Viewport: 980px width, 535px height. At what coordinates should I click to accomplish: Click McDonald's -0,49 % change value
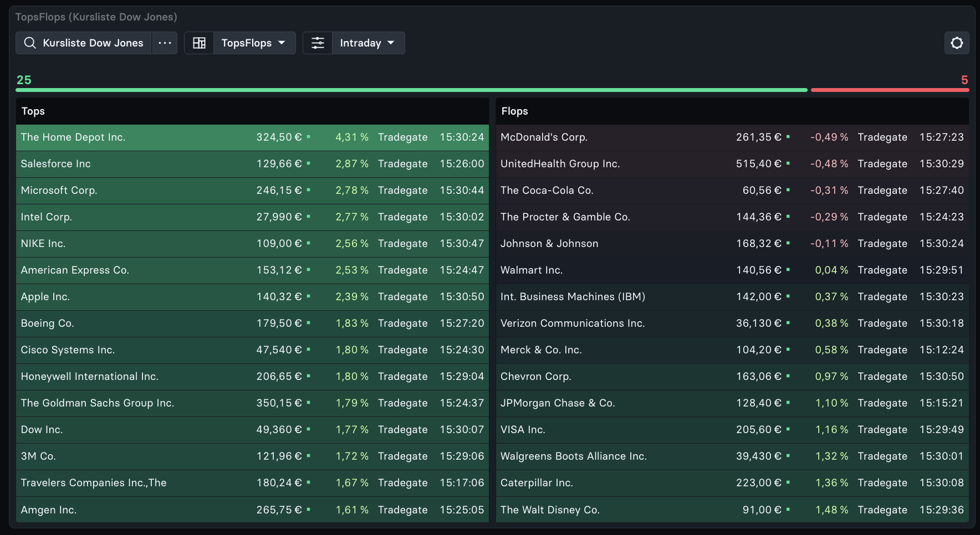click(829, 137)
